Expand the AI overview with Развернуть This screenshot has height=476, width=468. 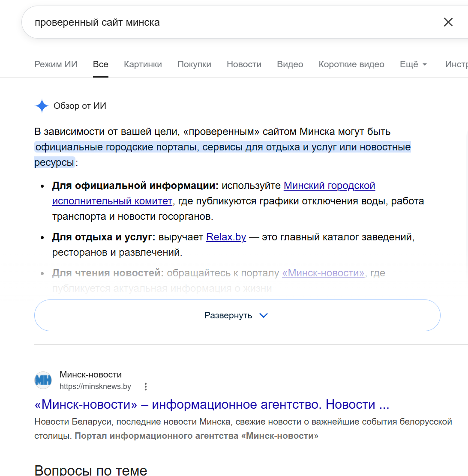[237, 315]
